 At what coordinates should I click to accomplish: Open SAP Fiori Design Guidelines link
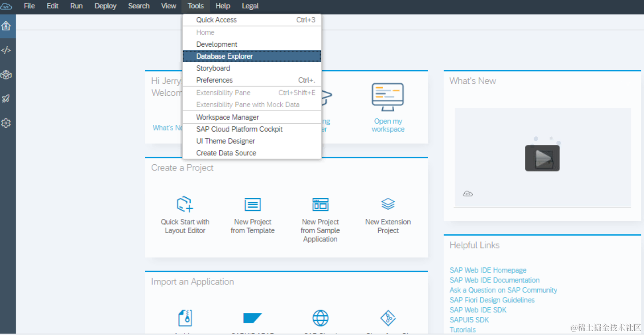pos(492,300)
